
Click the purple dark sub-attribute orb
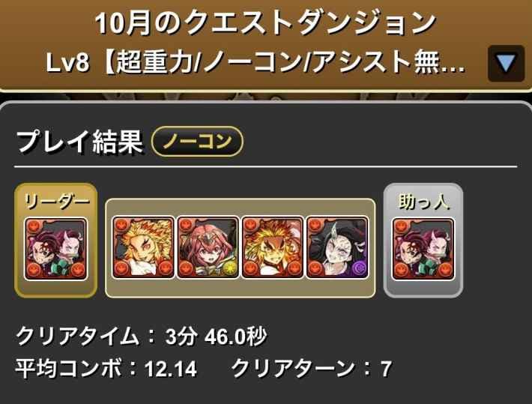[360, 270]
